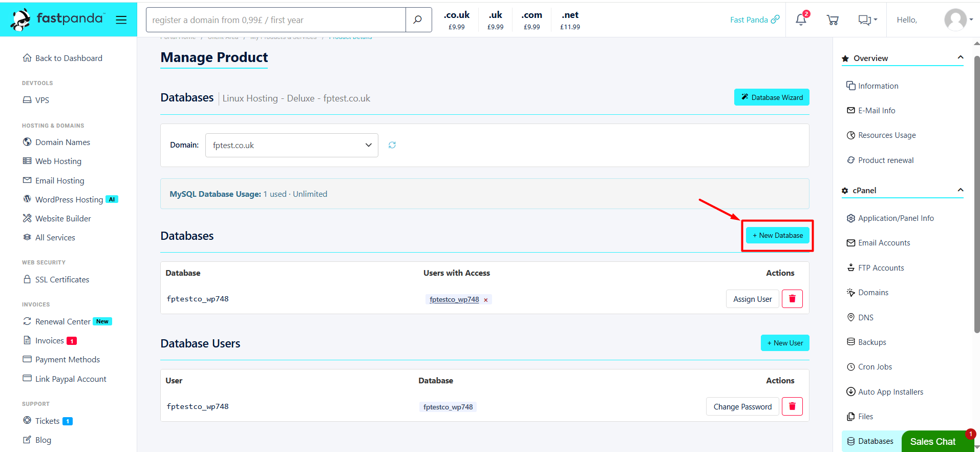Open FTP Accounts in cPanel panel
Image resolution: width=980 pixels, height=452 pixels.
[876, 268]
